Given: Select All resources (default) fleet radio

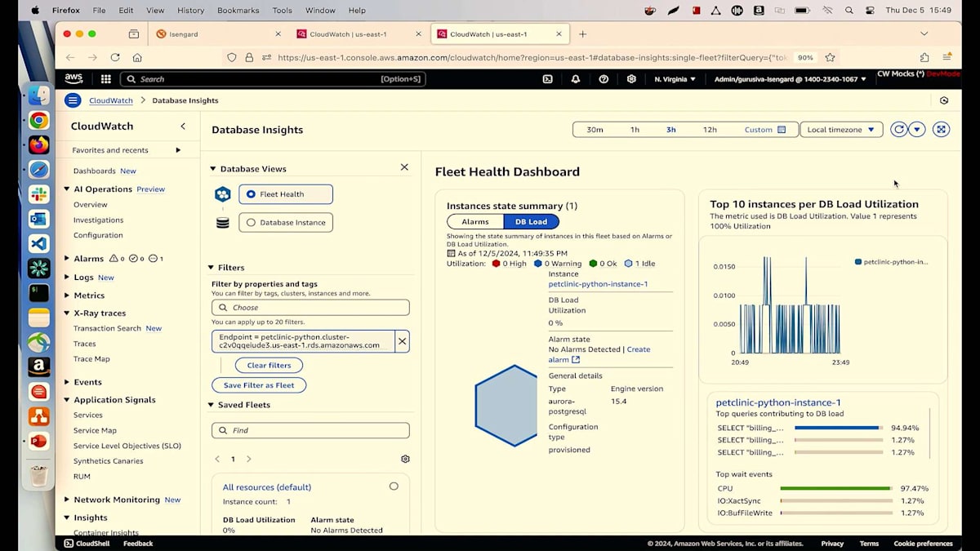Looking at the screenshot, I should tap(394, 487).
